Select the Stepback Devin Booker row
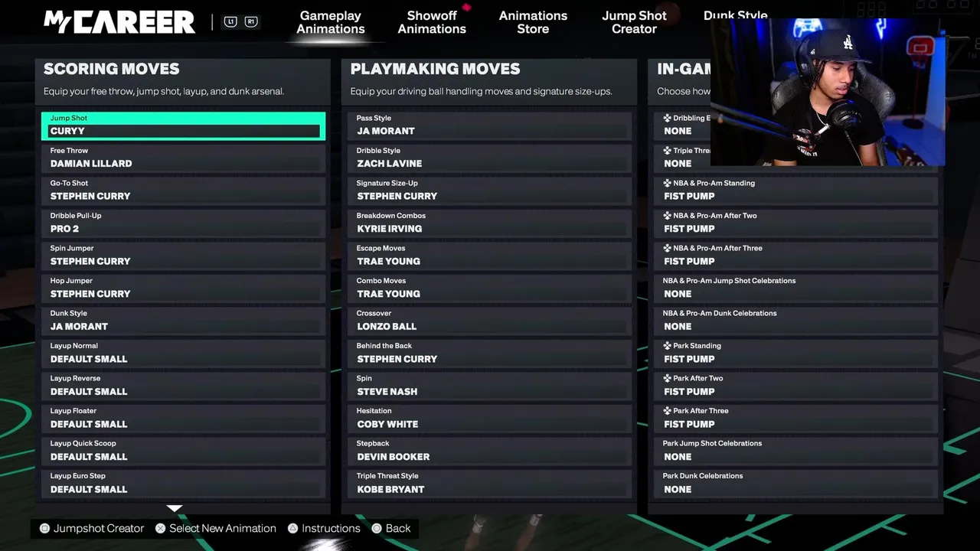980x551 pixels. (x=489, y=451)
